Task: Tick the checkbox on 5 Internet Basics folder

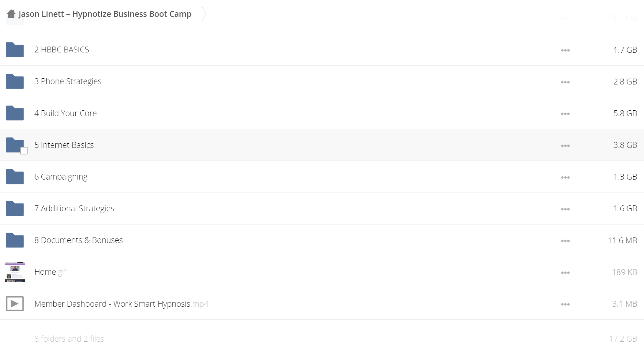Action: 24,150
